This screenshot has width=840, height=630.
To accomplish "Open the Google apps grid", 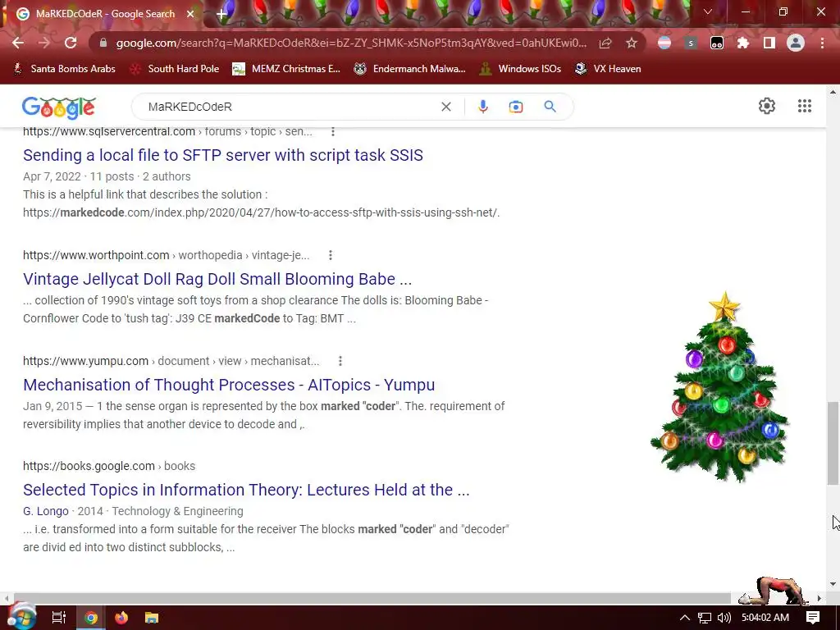I will tap(804, 106).
